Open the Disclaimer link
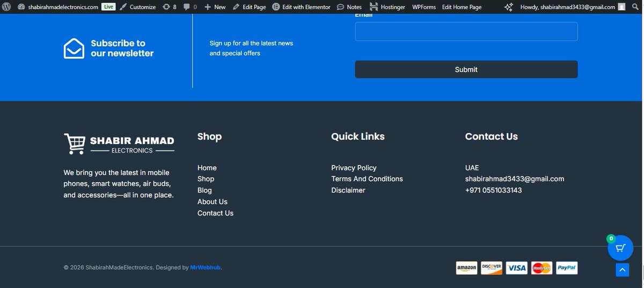The width and height of the screenshot is (644, 288). (348, 190)
